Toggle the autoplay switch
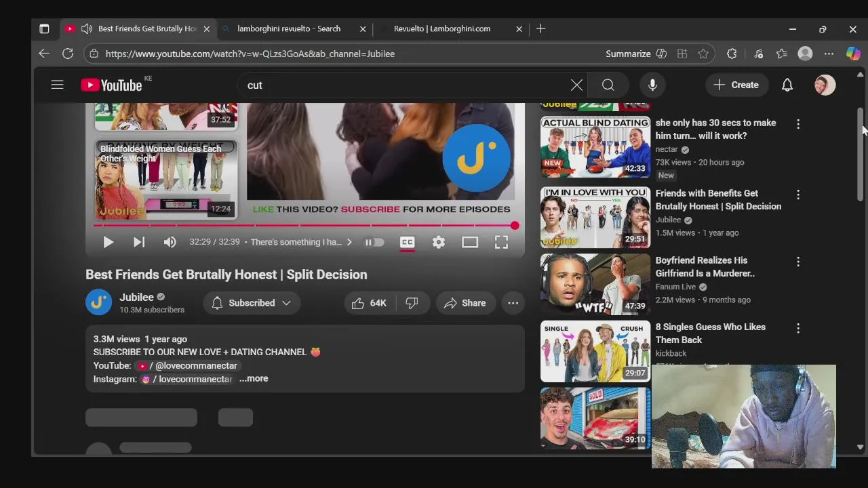 374,242
